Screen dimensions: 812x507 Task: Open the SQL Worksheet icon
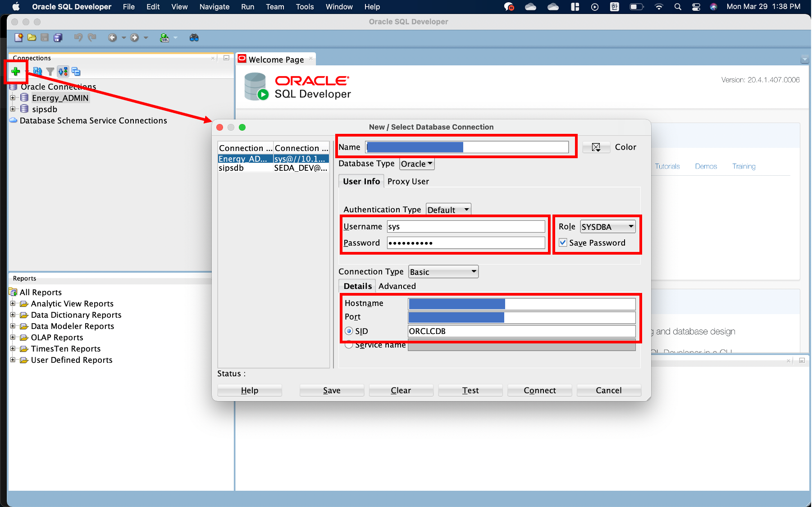pyautogui.click(x=164, y=38)
